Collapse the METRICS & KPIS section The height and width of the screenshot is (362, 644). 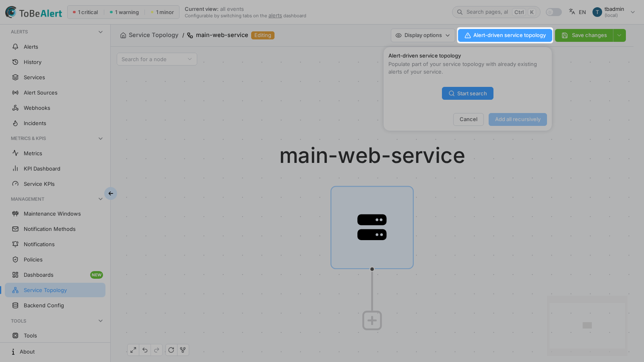click(101, 138)
